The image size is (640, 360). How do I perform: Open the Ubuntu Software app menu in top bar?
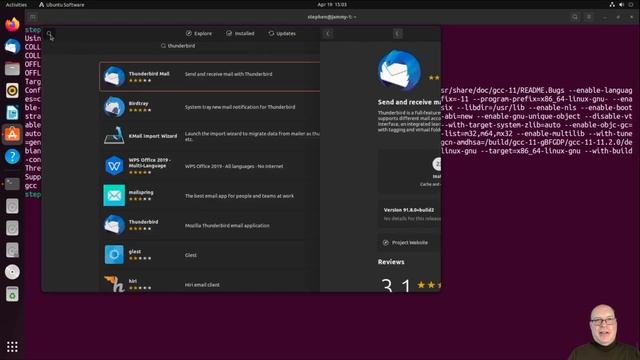click(61, 4)
